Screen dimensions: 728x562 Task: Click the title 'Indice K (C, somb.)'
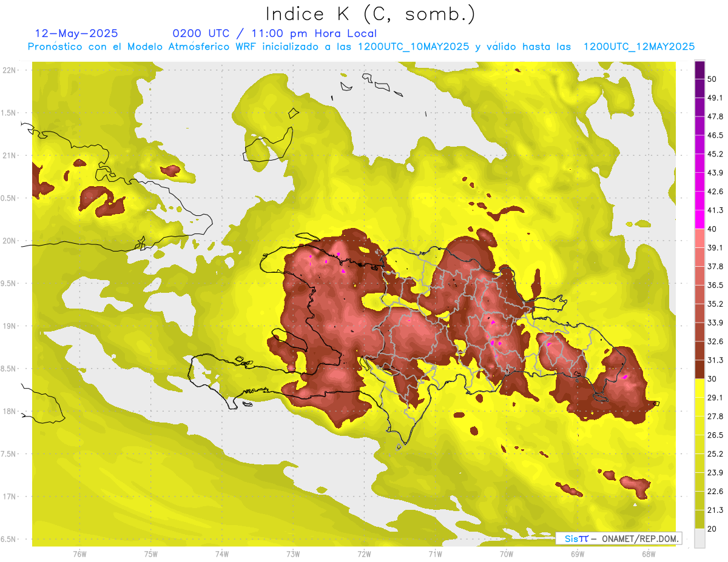[x=370, y=13]
